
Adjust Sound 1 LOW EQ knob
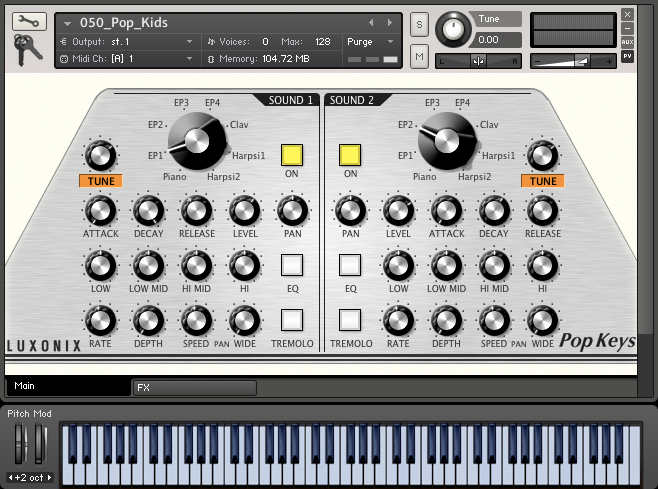point(100,266)
